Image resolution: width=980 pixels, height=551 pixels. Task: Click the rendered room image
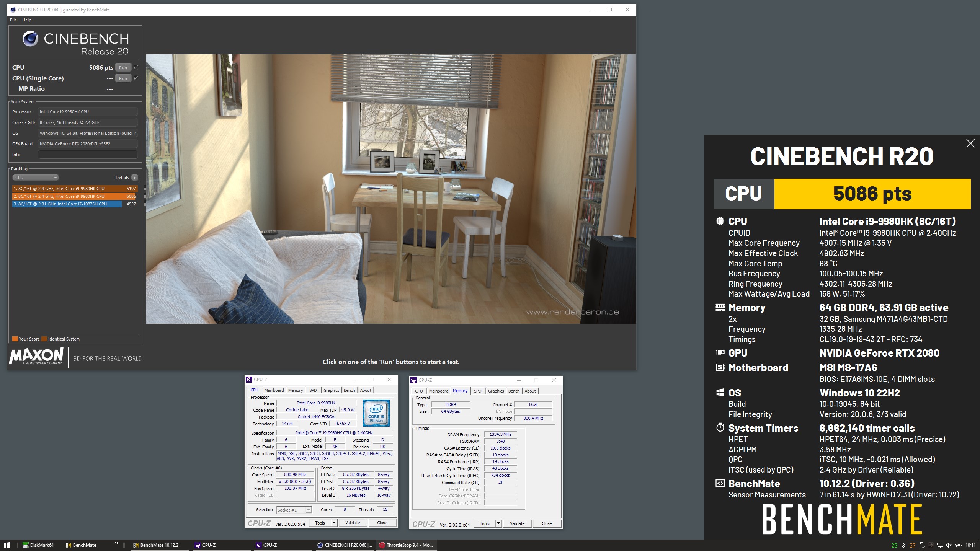[391, 189]
